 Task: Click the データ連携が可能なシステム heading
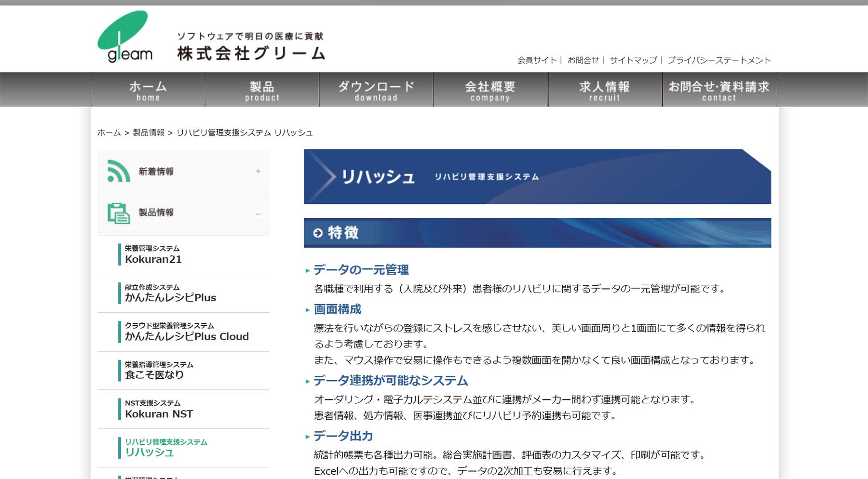coord(391,381)
